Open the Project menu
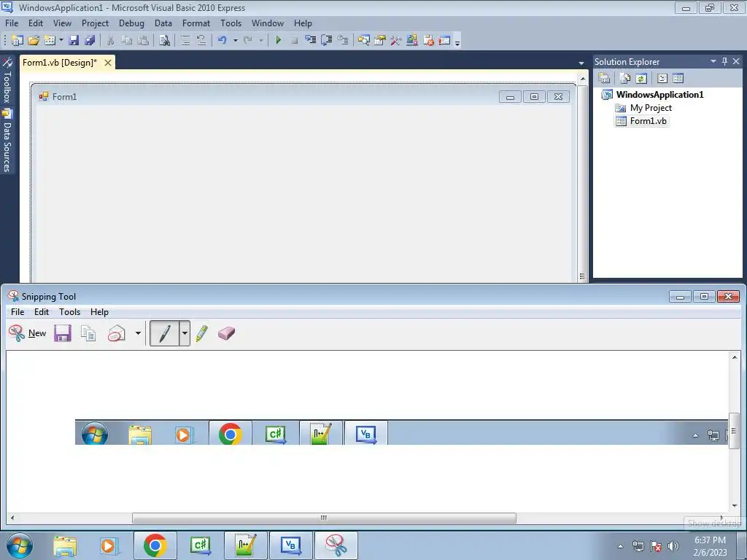Image resolution: width=747 pixels, height=560 pixels. pyautogui.click(x=95, y=23)
